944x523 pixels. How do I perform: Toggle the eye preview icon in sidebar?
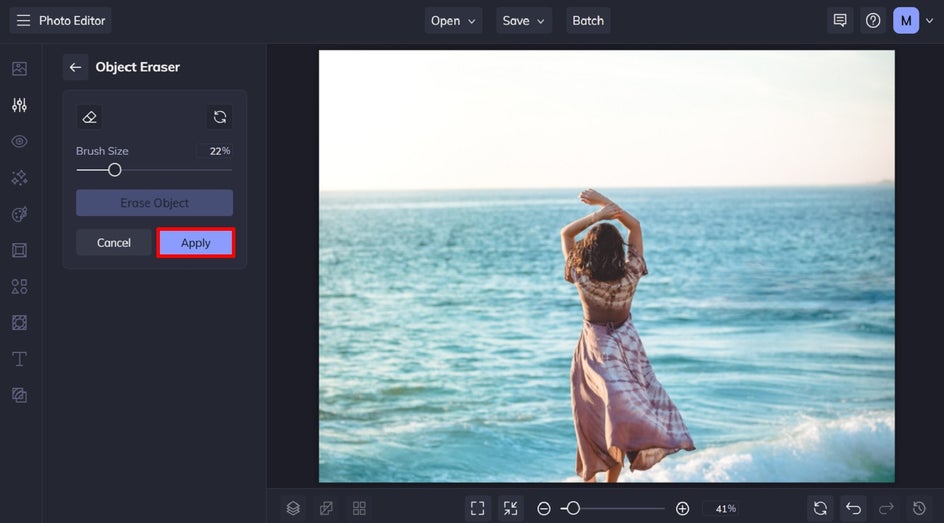(19, 141)
